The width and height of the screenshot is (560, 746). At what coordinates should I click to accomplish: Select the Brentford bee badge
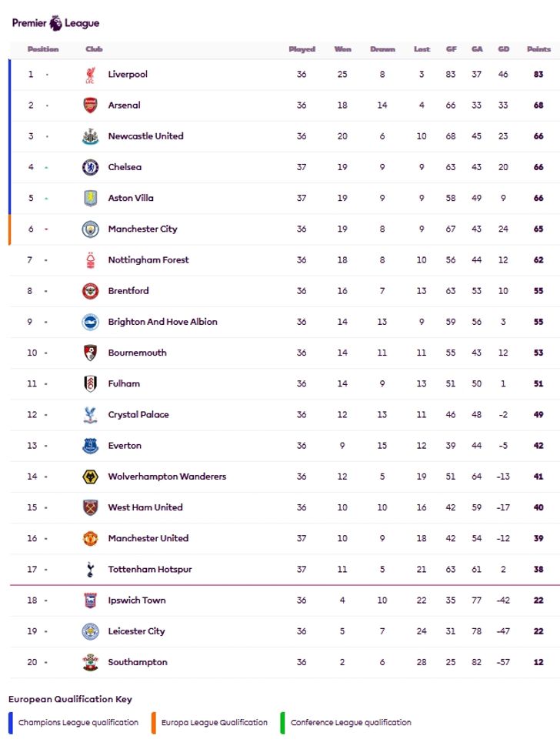[90, 291]
